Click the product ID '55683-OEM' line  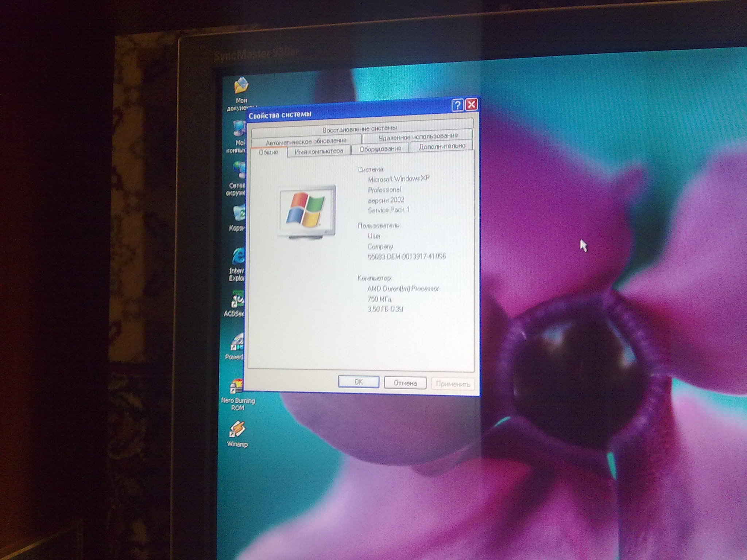[x=407, y=256]
